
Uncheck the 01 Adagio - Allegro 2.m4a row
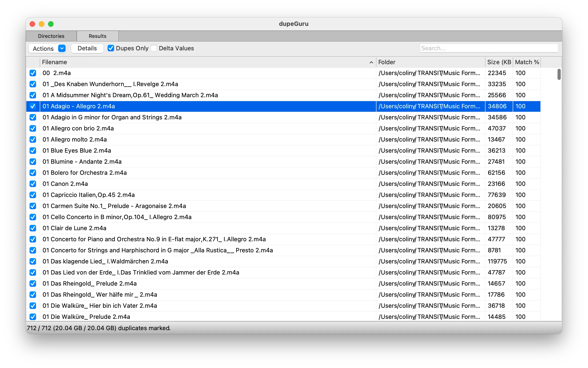pos(33,106)
